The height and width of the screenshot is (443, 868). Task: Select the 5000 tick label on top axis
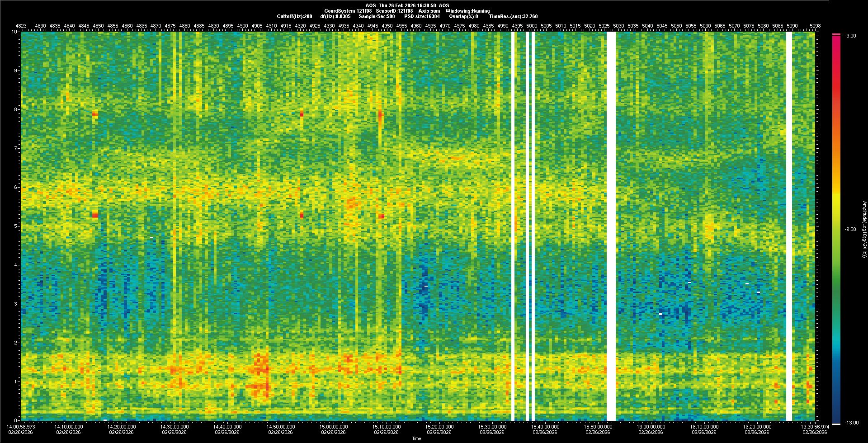(532, 26)
